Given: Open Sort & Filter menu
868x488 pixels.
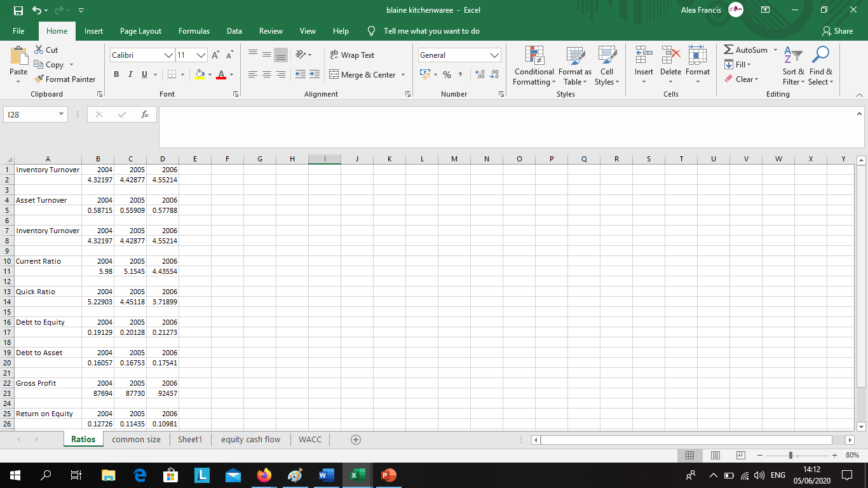Looking at the screenshot, I should click(793, 66).
